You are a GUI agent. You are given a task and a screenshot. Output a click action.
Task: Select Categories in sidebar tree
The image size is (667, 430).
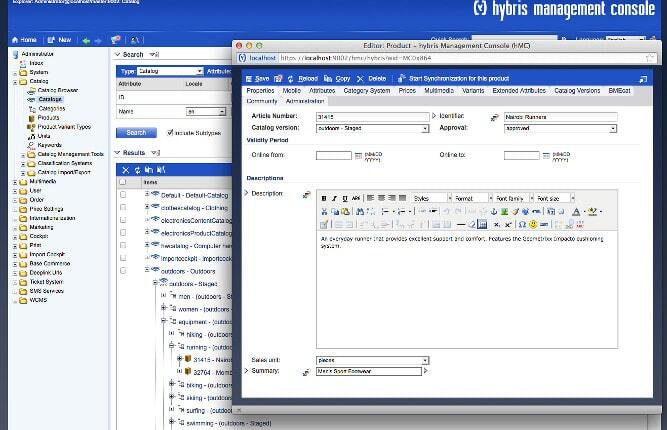(51, 108)
